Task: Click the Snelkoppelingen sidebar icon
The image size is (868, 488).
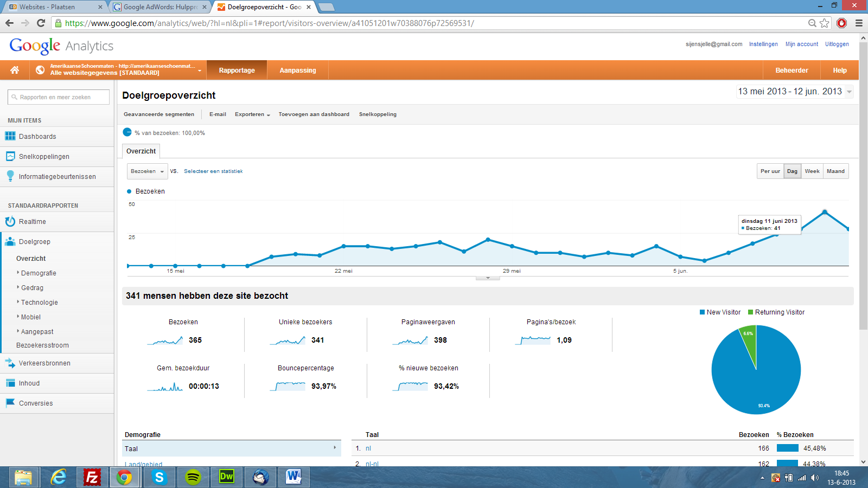Action: coord(10,156)
